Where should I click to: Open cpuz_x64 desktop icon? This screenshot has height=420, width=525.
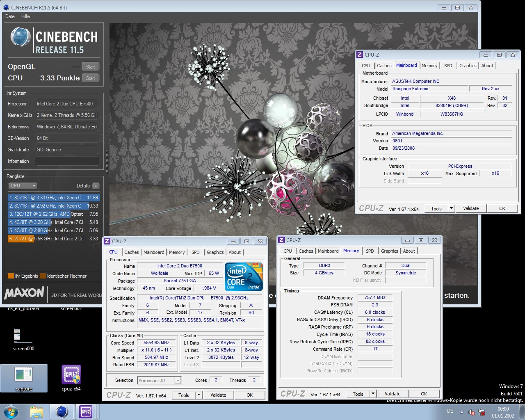click(x=71, y=379)
